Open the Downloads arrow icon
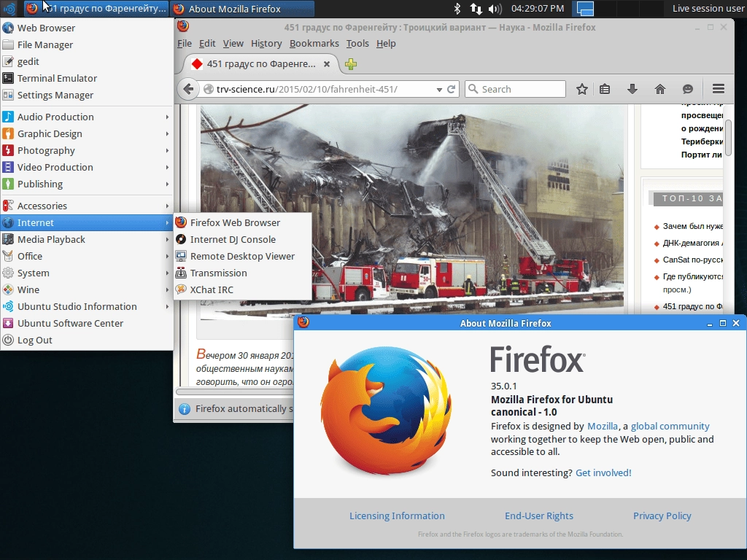Viewport: 747px width, 560px height. tap(632, 89)
